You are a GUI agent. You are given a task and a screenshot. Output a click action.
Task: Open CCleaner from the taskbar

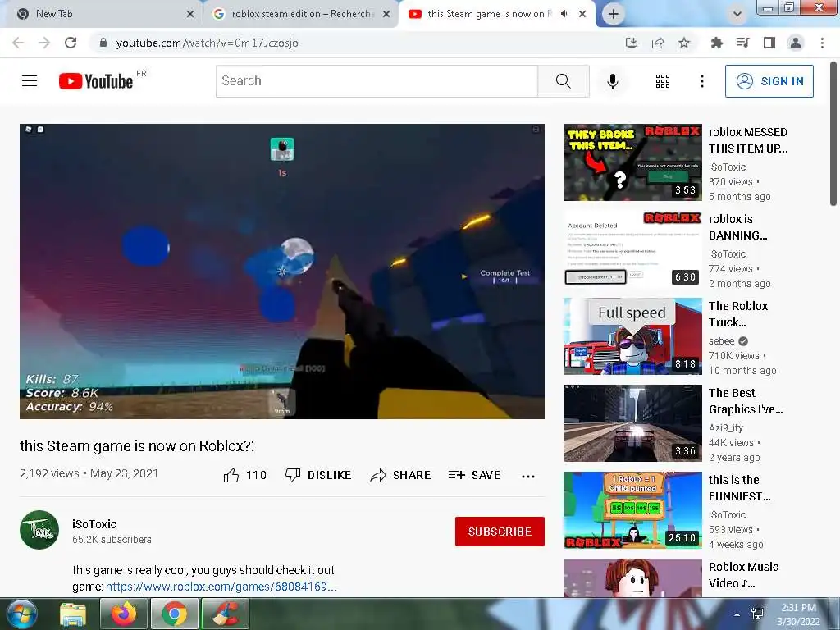[226, 614]
